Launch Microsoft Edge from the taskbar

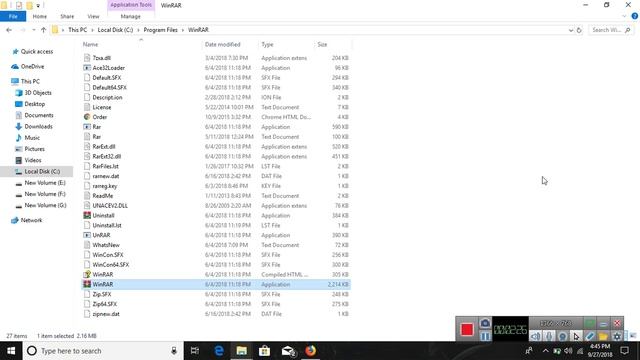pos(219,351)
